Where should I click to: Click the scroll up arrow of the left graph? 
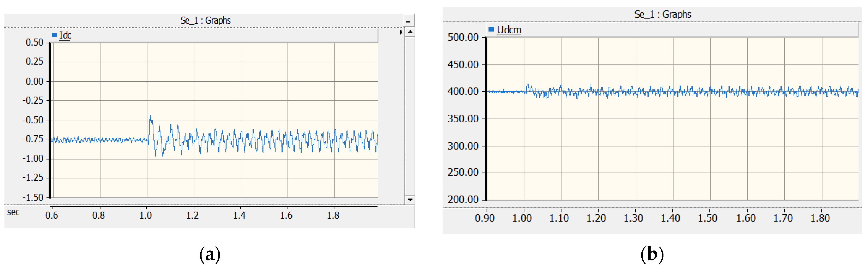click(x=410, y=32)
